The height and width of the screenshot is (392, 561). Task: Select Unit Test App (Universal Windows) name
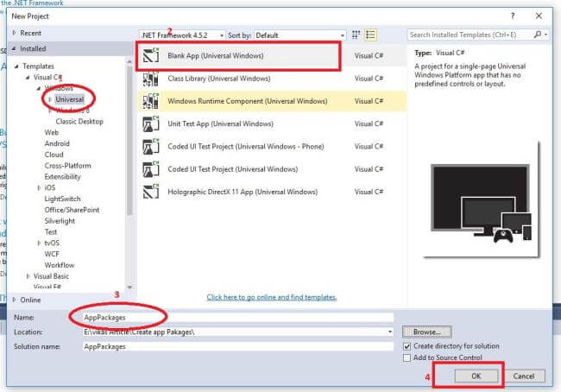click(x=220, y=123)
